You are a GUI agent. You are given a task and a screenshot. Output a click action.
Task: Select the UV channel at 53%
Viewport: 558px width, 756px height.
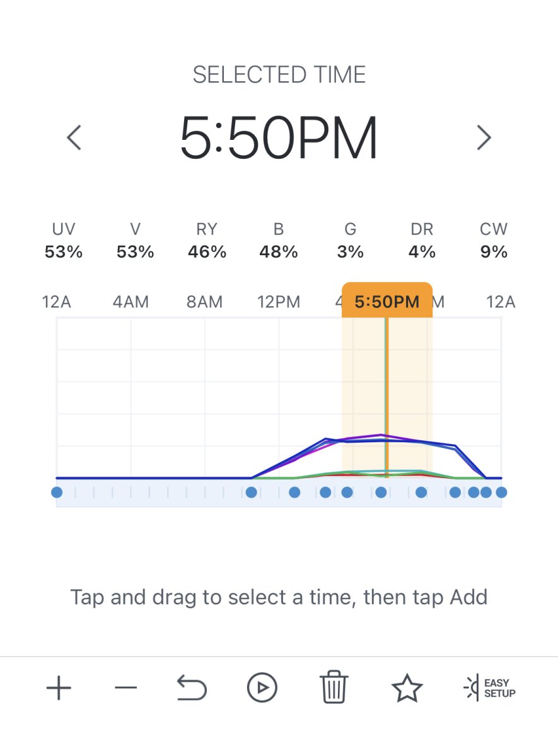63,241
